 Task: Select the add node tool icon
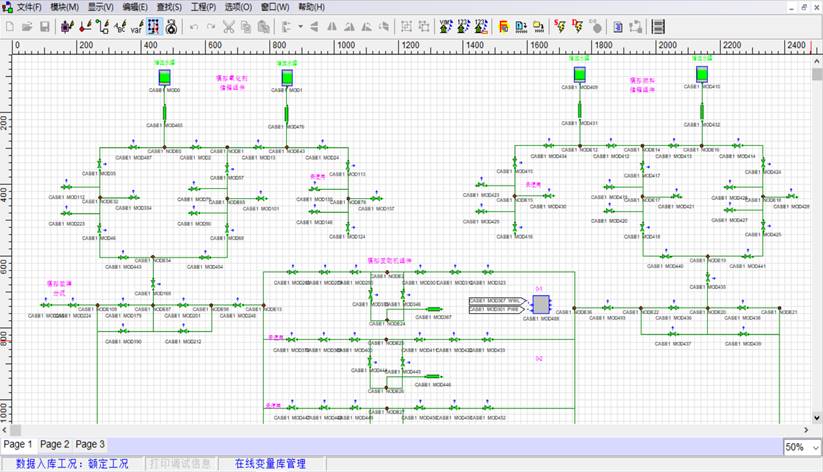pyautogui.click(x=85, y=26)
